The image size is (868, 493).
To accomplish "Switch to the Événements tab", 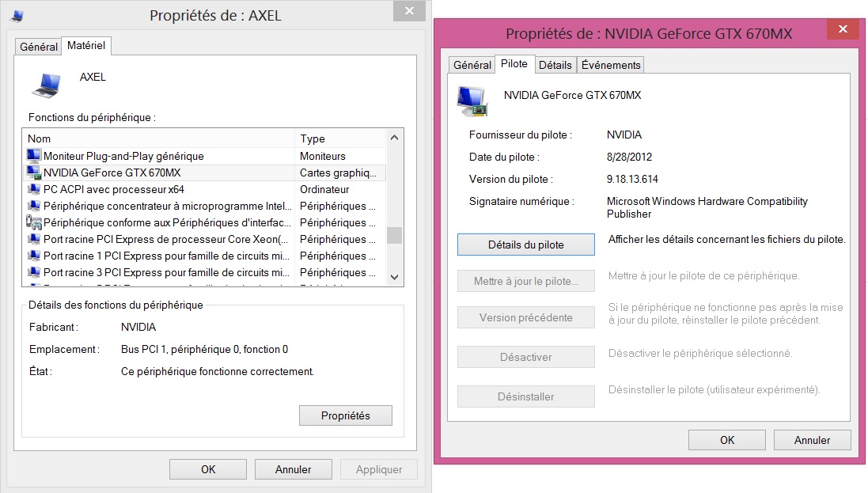I will tap(611, 65).
